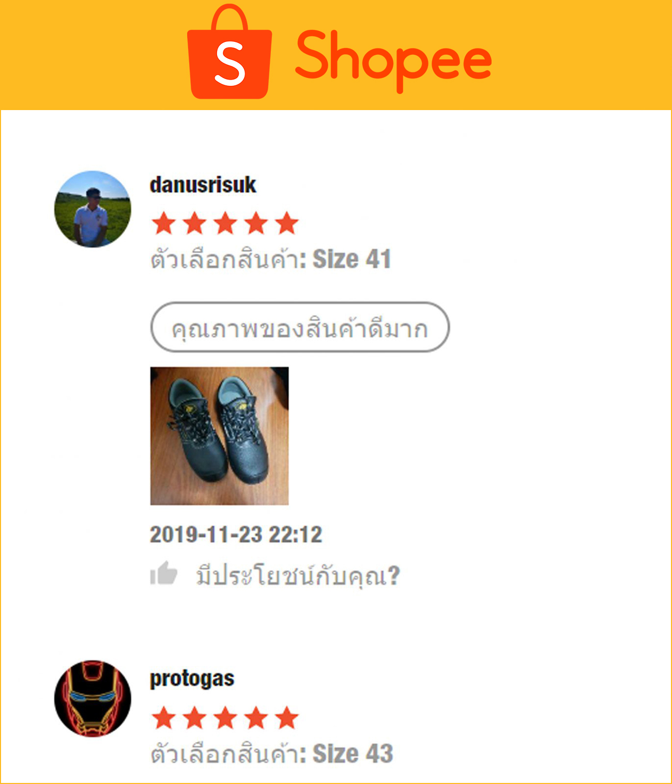Click fourth star of danusrisuk's rating
This screenshot has height=784, width=672.
(x=256, y=223)
